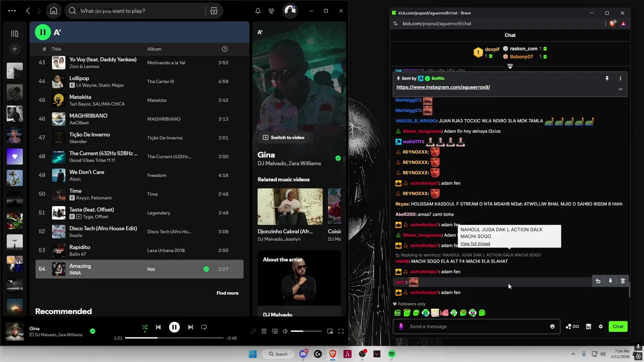Screen dimensions: 644x362
Task: Select track 44 Lollipop
Action: pos(139,81)
